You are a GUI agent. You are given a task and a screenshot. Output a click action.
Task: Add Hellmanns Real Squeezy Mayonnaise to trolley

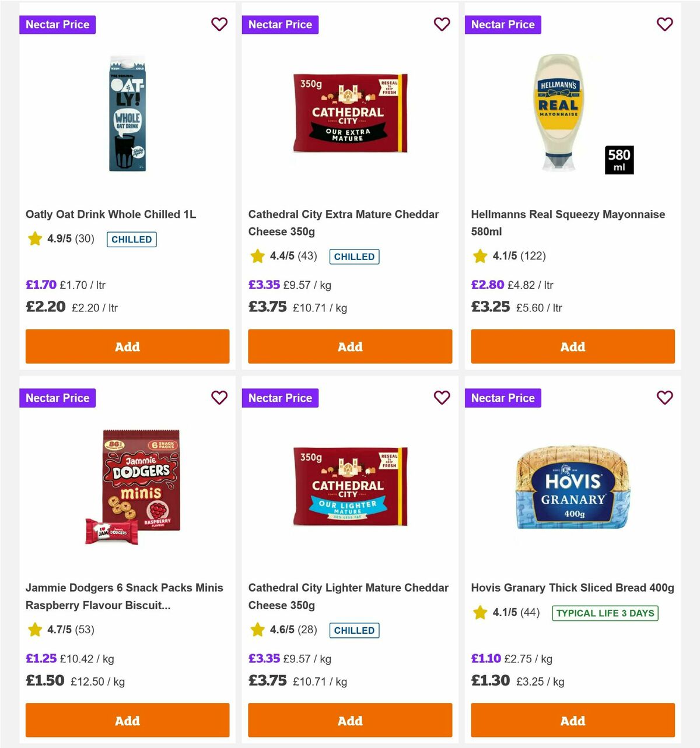572,346
